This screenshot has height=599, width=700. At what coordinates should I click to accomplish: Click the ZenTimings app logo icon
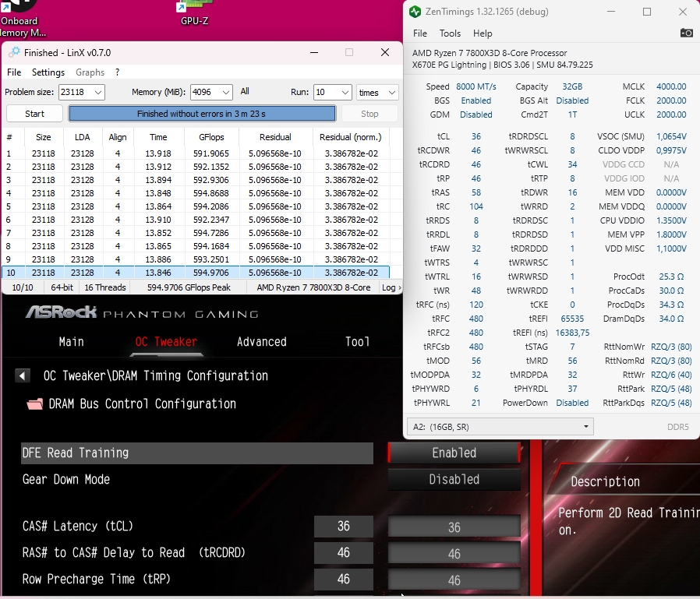[x=415, y=12]
